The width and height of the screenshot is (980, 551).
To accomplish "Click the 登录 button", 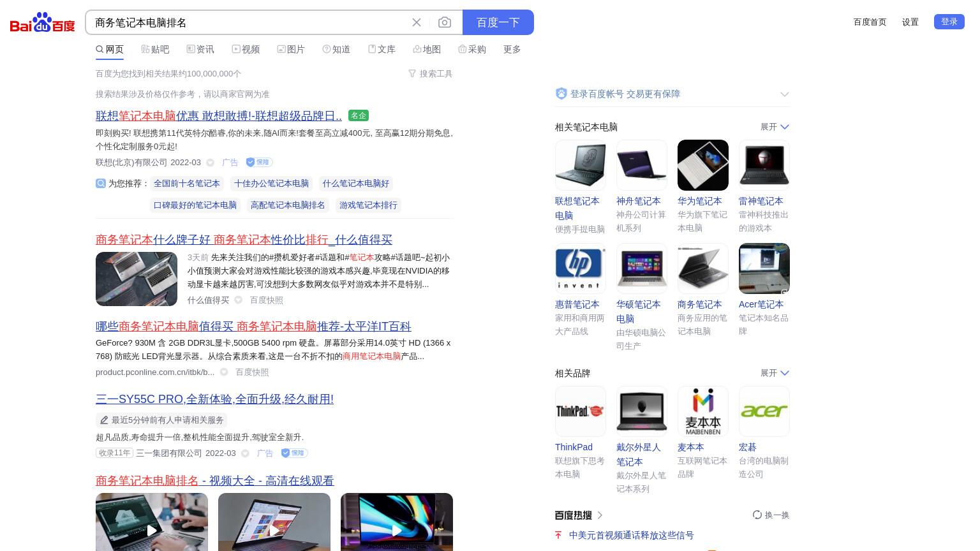I will (x=949, y=22).
